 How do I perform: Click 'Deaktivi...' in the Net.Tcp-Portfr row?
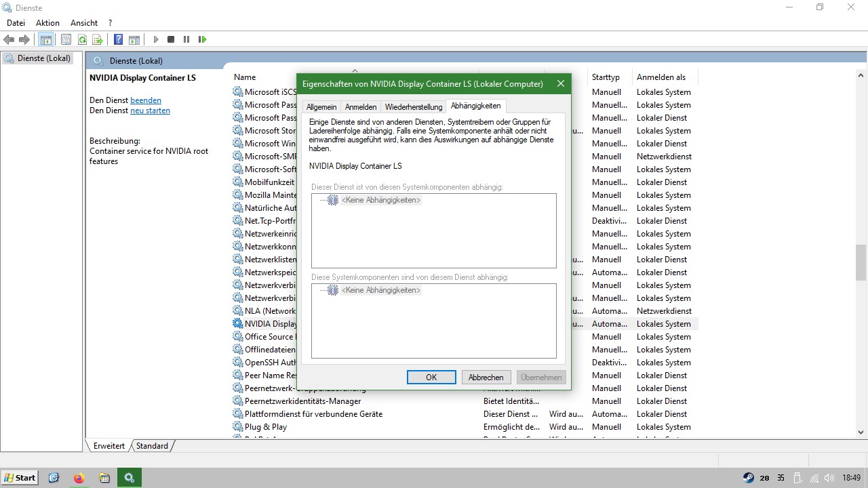(609, 220)
